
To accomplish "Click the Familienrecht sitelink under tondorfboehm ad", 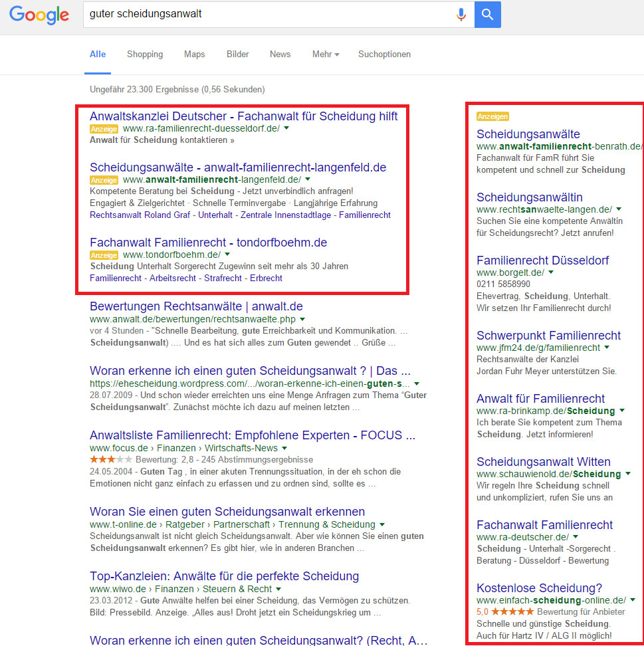I will [116, 278].
